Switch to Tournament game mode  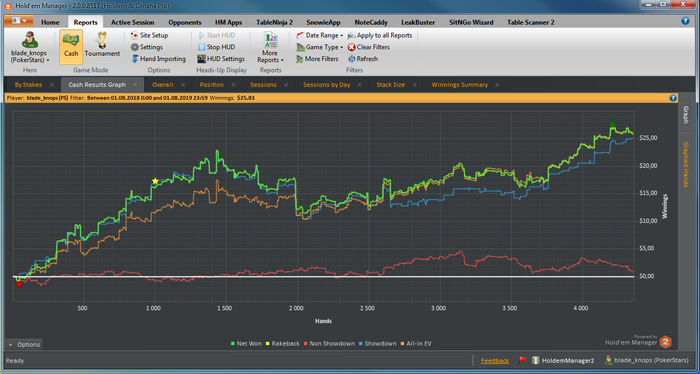[x=102, y=45]
